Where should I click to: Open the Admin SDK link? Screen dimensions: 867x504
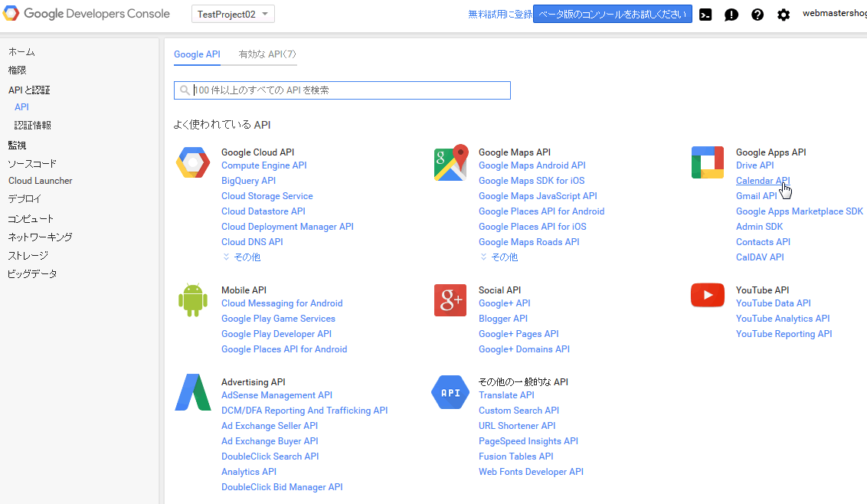[759, 227]
